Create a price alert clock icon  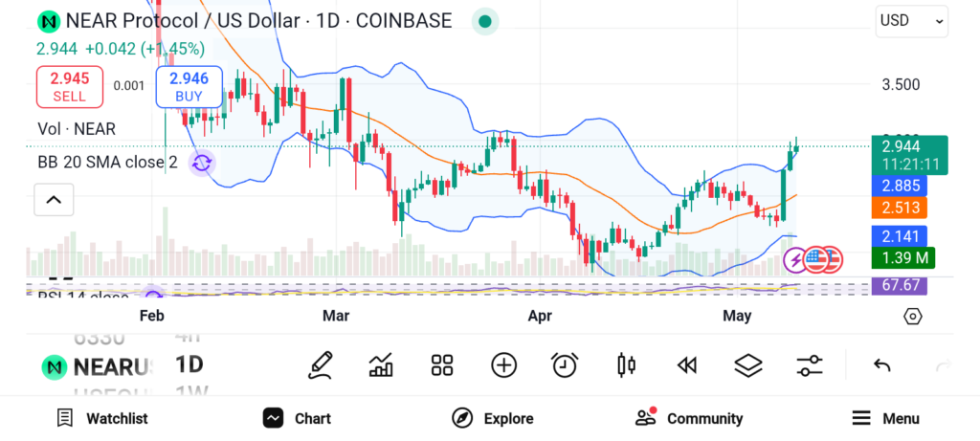[565, 364]
